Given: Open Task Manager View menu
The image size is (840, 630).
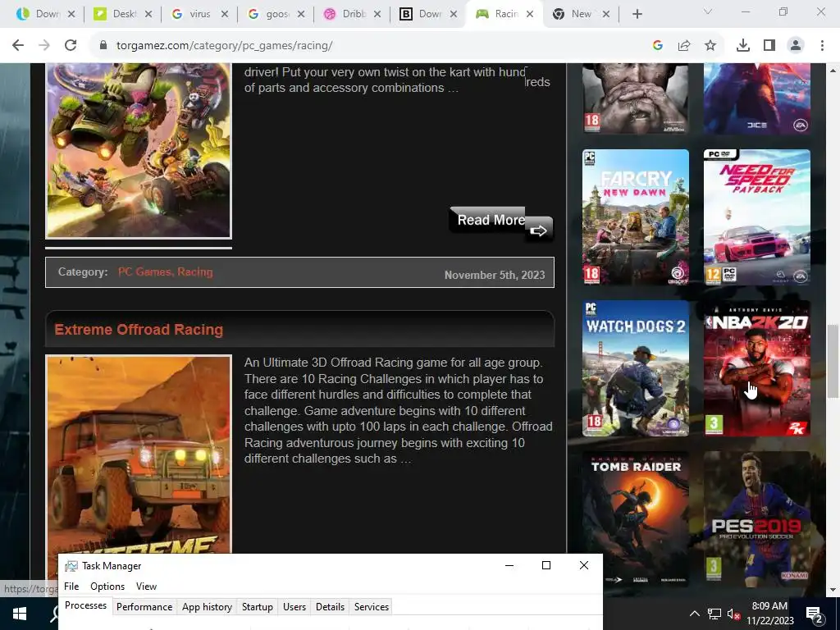Looking at the screenshot, I should (146, 587).
